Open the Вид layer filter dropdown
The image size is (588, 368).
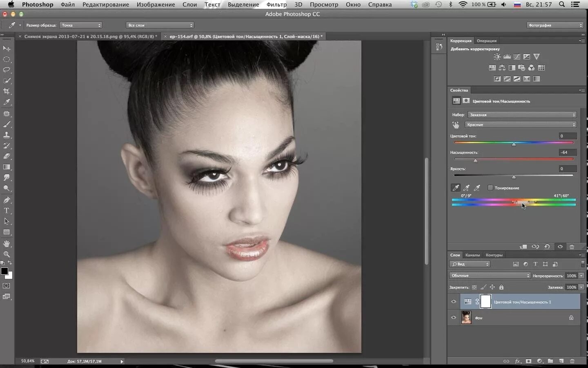(x=470, y=264)
